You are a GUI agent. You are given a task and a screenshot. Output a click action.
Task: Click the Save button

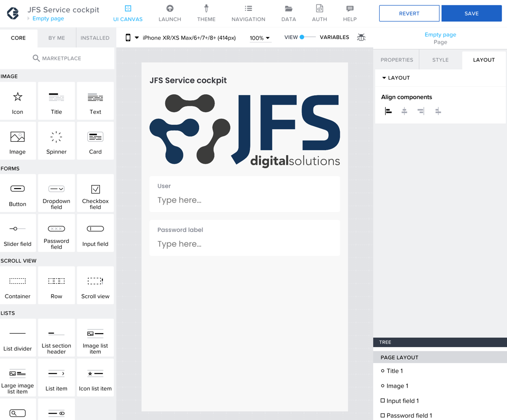pyautogui.click(x=471, y=13)
